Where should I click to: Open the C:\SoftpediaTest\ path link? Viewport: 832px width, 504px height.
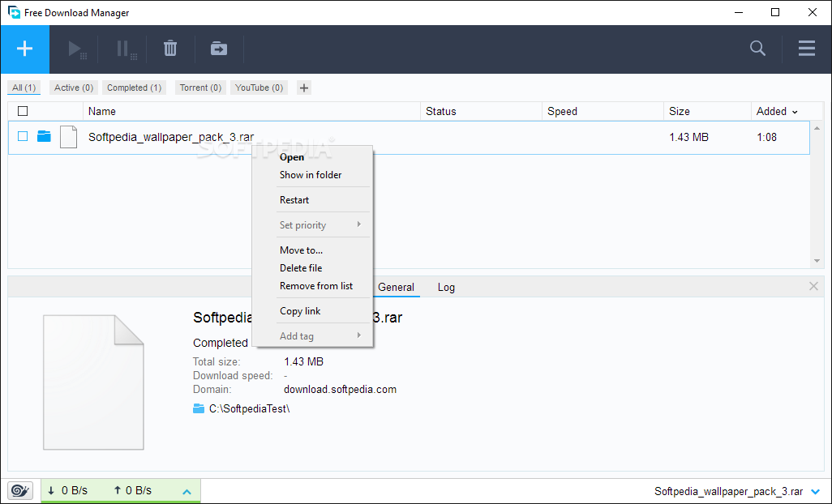point(250,408)
